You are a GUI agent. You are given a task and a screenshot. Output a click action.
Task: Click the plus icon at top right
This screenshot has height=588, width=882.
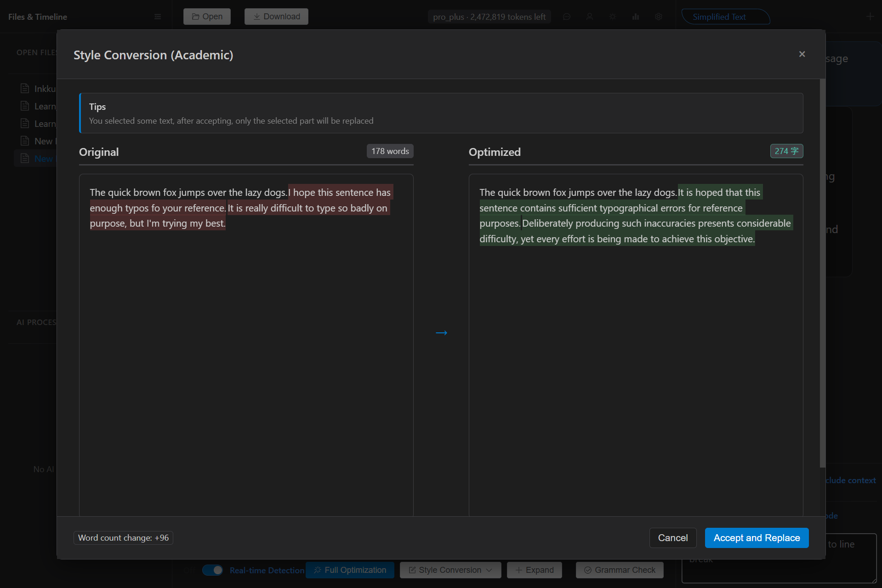coord(870,17)
